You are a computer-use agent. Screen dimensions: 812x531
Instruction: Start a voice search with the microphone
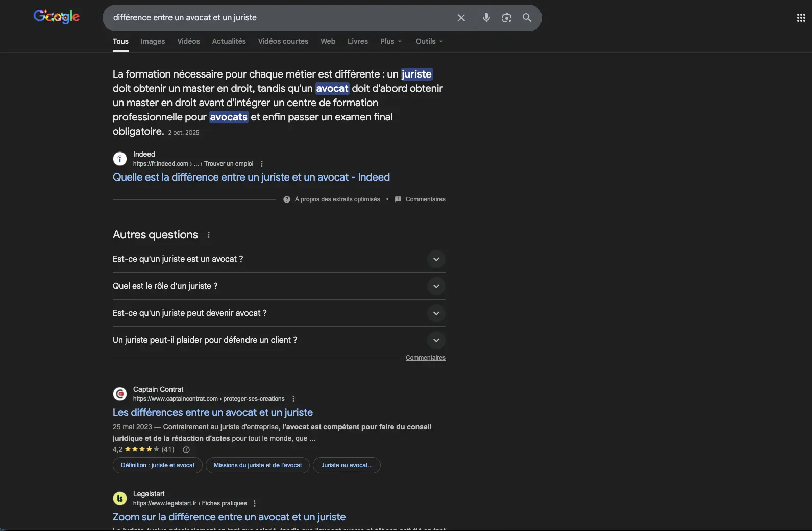[x=486, y=17]
